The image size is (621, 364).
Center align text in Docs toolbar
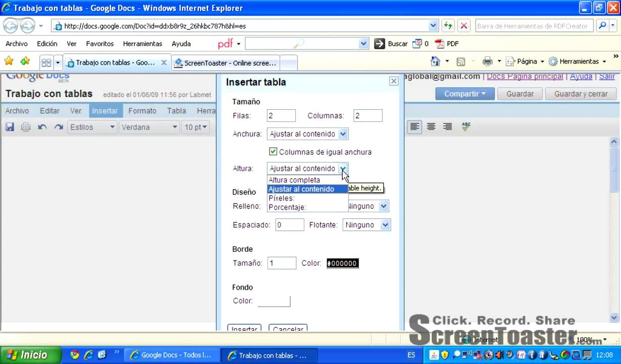coord(431,127)
